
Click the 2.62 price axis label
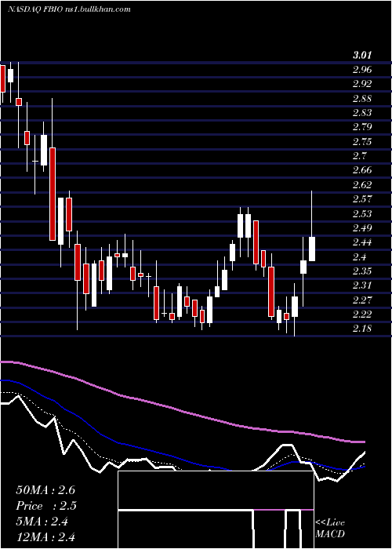pyautogui.click(x=362, y=184)
